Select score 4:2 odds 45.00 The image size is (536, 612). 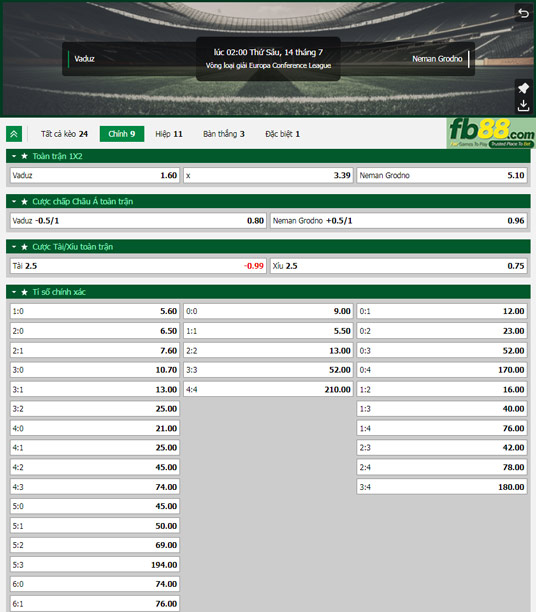click(x=94, y=467)
